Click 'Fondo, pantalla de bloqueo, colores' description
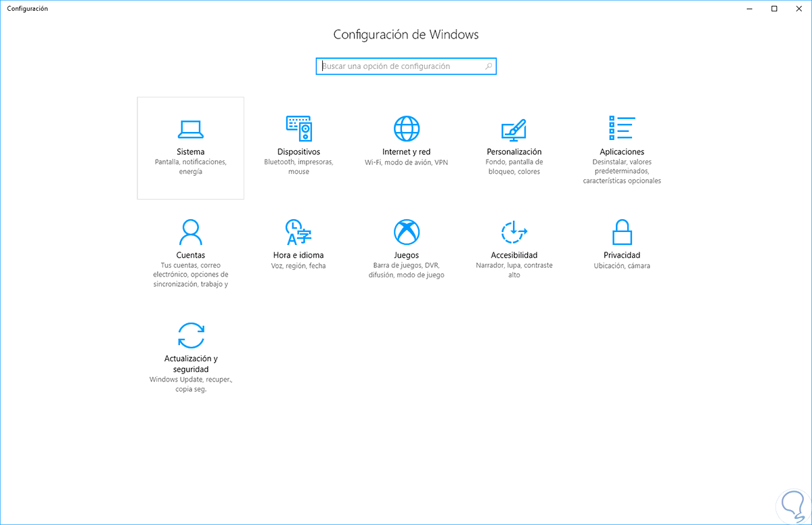812x525 pixels. click(514, 167)
